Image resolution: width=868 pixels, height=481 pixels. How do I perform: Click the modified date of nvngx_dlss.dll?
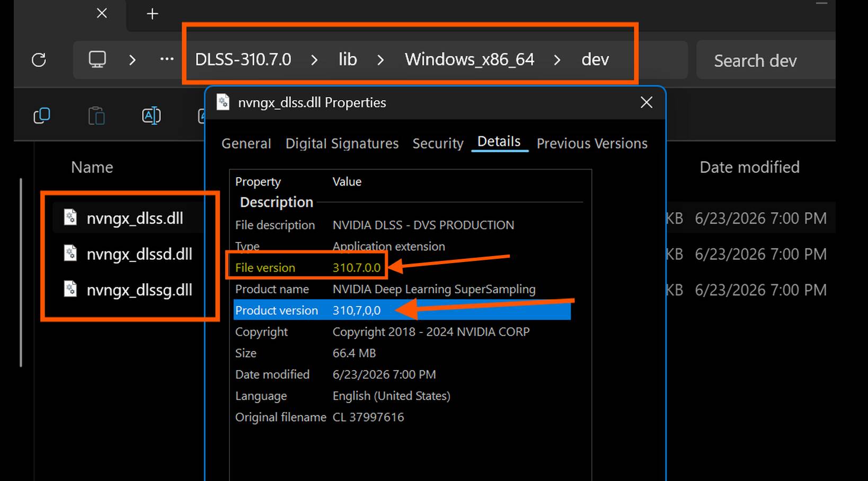click(760, 218)
